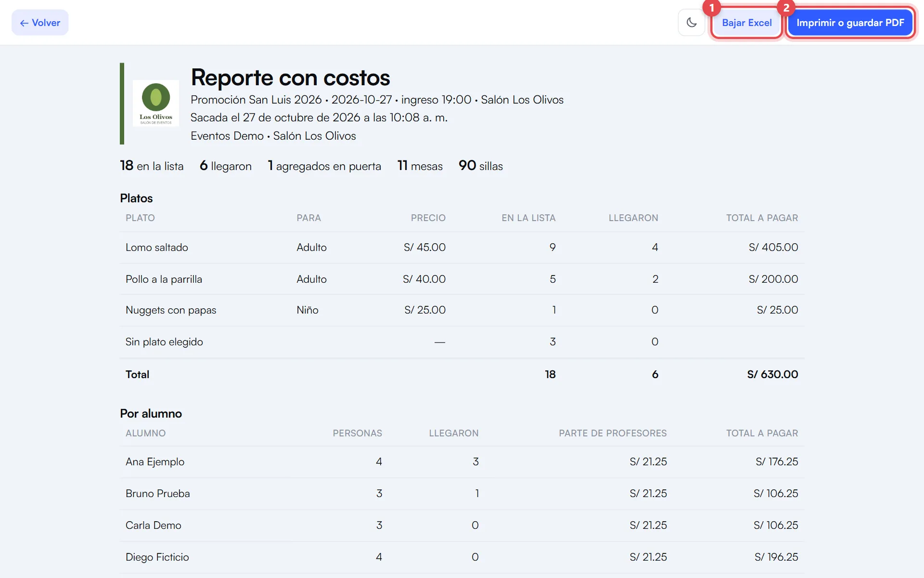The height and width of the screenshot is (578, 924).
Task: Select the Reporte con costos heading
Action: click(x=290, y=77)
